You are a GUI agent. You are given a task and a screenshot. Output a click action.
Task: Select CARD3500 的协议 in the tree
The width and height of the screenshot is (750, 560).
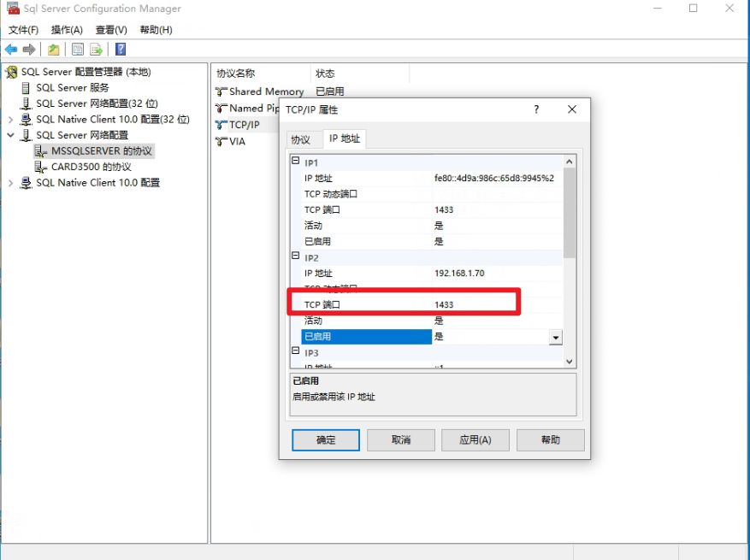point(92,167)
